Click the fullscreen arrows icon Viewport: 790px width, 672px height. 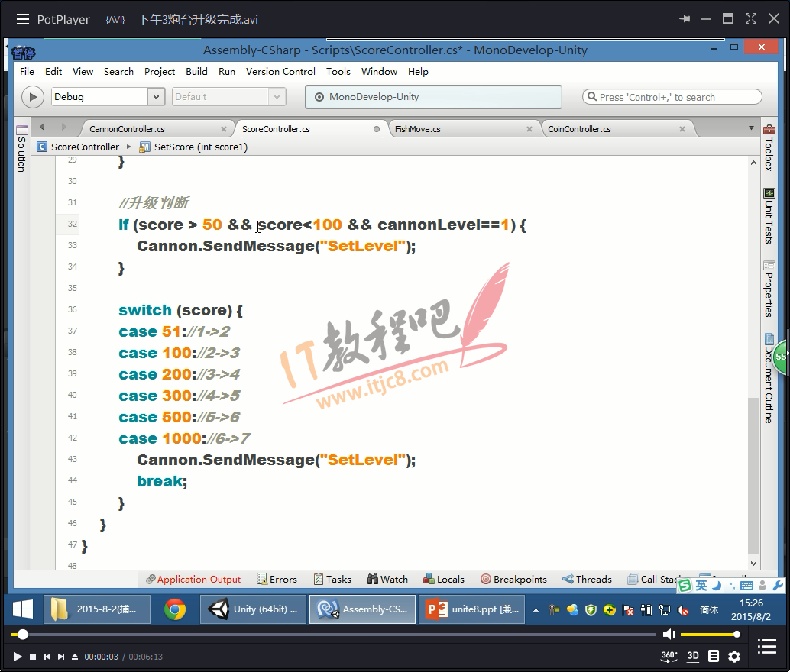(751, 19)
